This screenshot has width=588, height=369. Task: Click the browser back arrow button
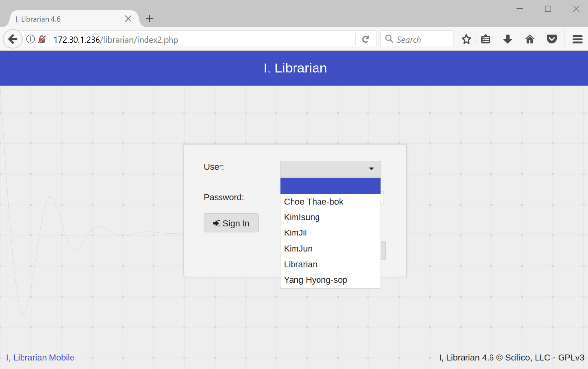13,39
